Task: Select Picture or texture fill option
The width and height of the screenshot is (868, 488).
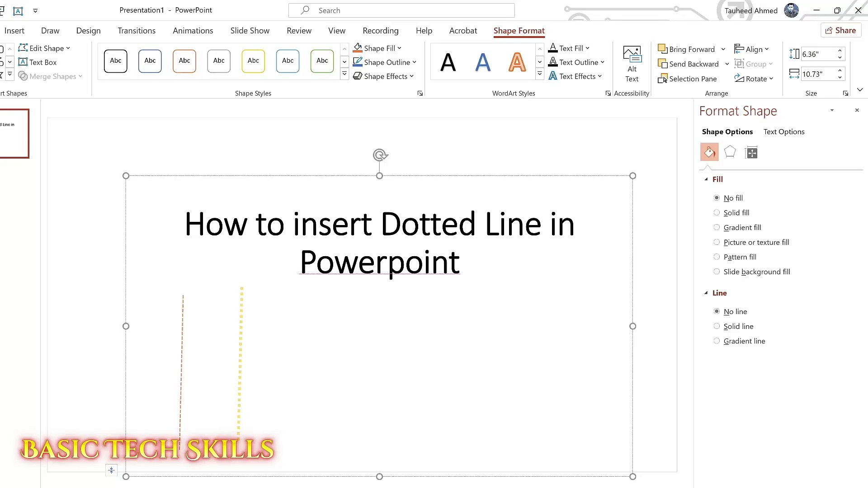Action: pos(717,242)
